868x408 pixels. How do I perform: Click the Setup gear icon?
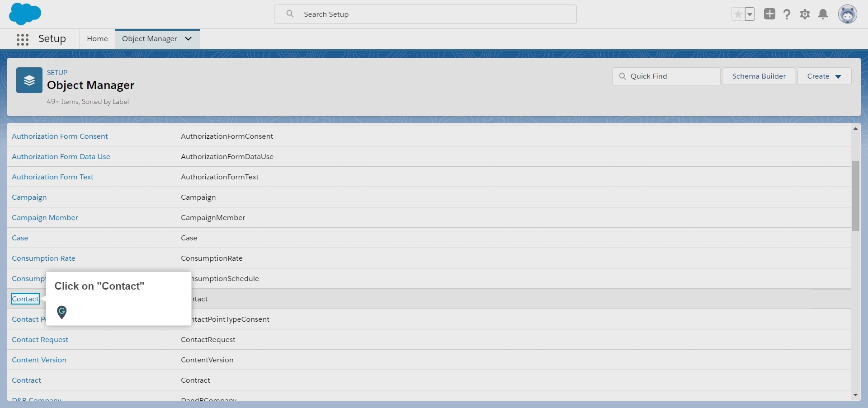(x=805, y=14)
